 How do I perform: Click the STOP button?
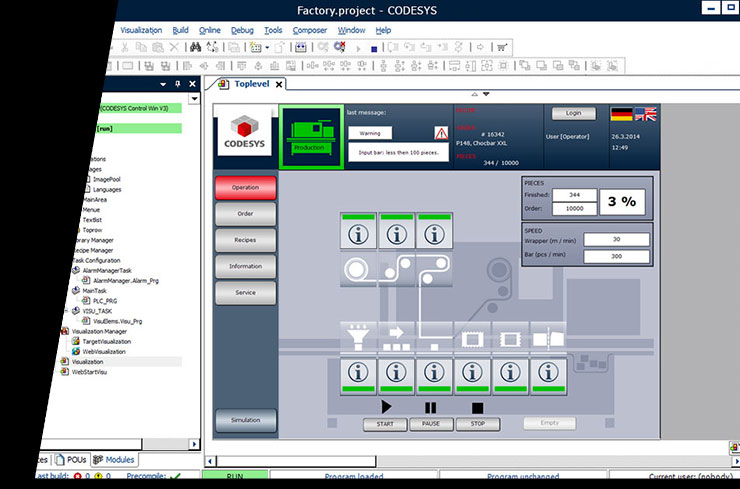tap(478, 424)
